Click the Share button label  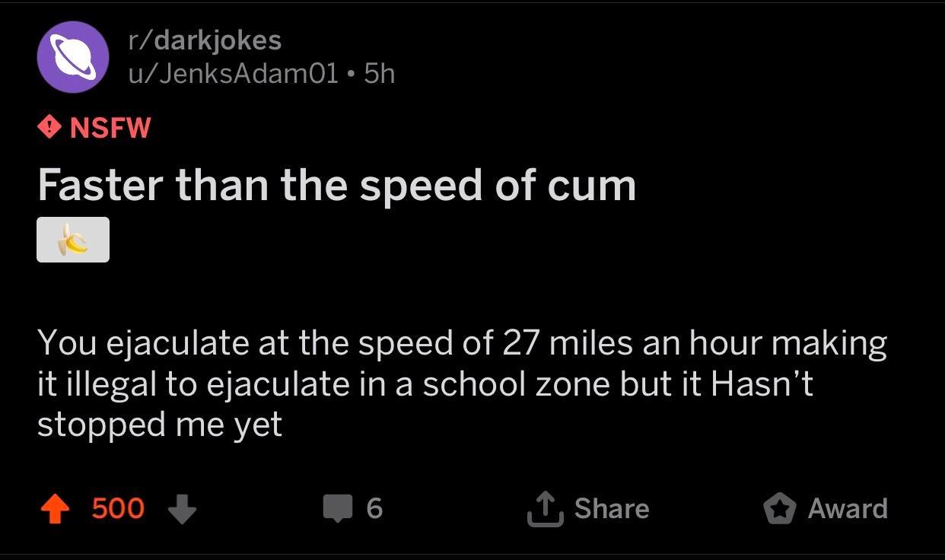613,508
